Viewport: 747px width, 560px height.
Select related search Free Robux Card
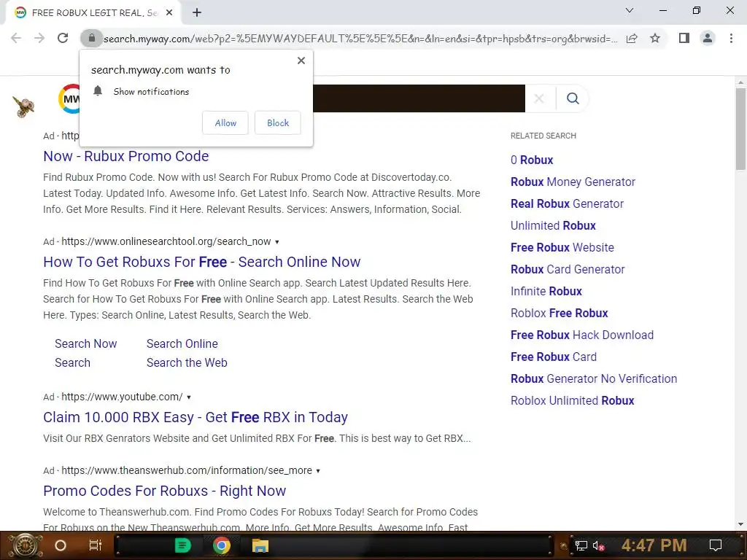click(554, 357)
